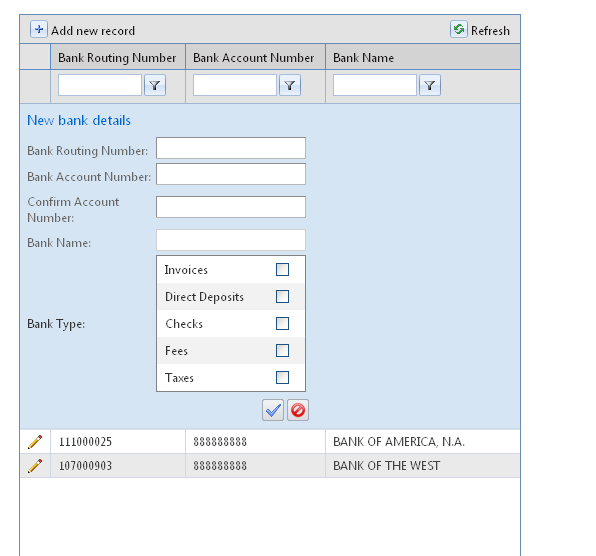Open filter menu for Bank Routing Number
The image size is (596, 556).
[x=155, y=85]
